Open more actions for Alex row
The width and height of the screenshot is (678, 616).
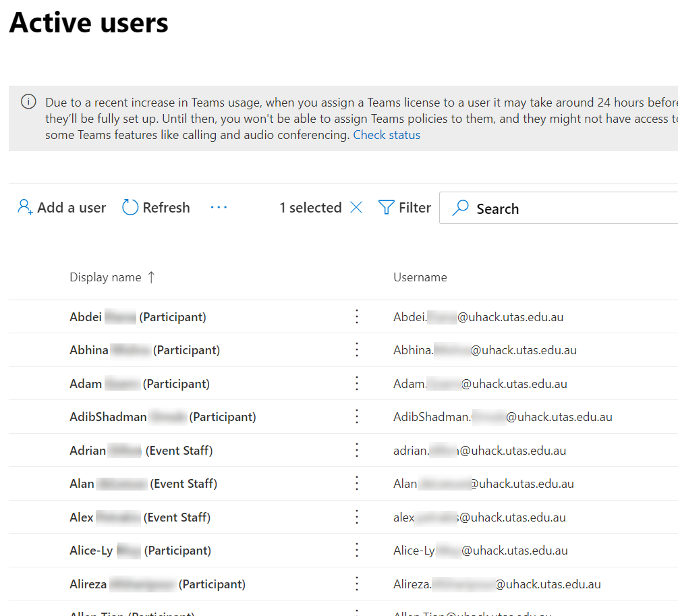point(358,517)
